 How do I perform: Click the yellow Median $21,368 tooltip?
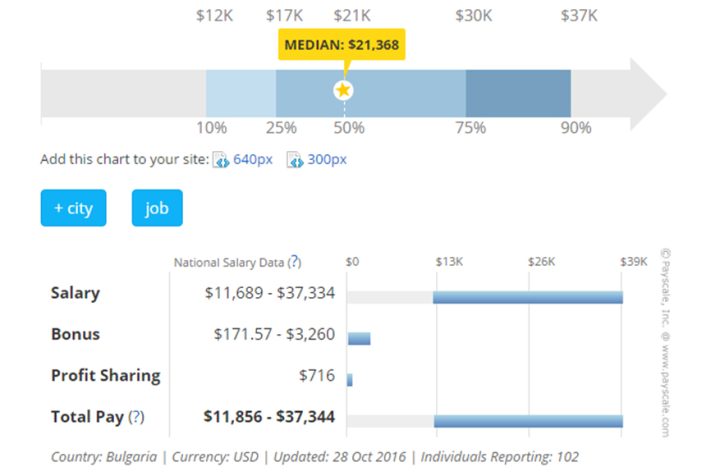344,46
